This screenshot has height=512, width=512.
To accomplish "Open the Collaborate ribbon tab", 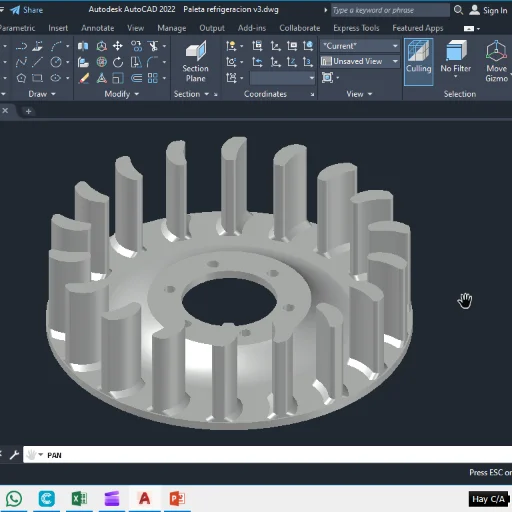I will point(300,28).
